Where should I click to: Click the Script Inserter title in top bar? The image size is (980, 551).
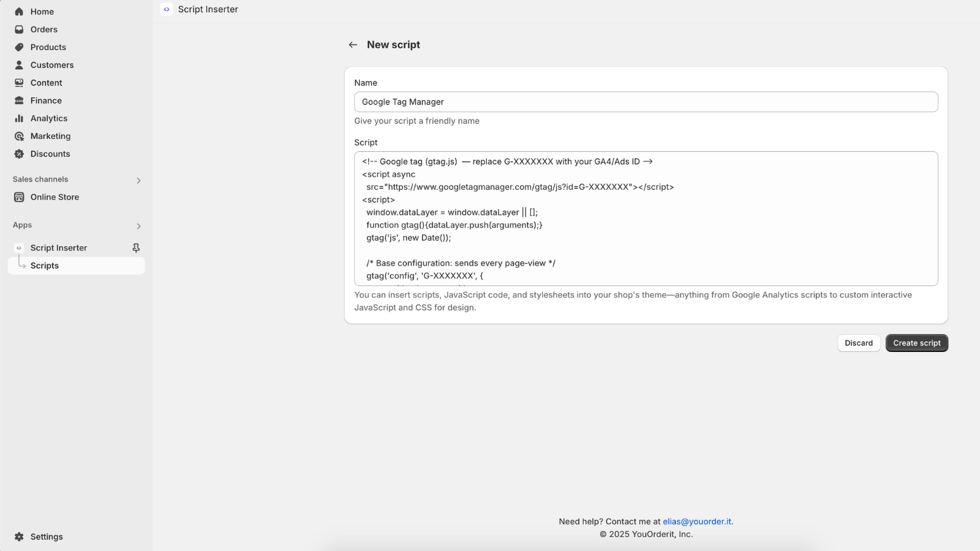pos(208,9)
